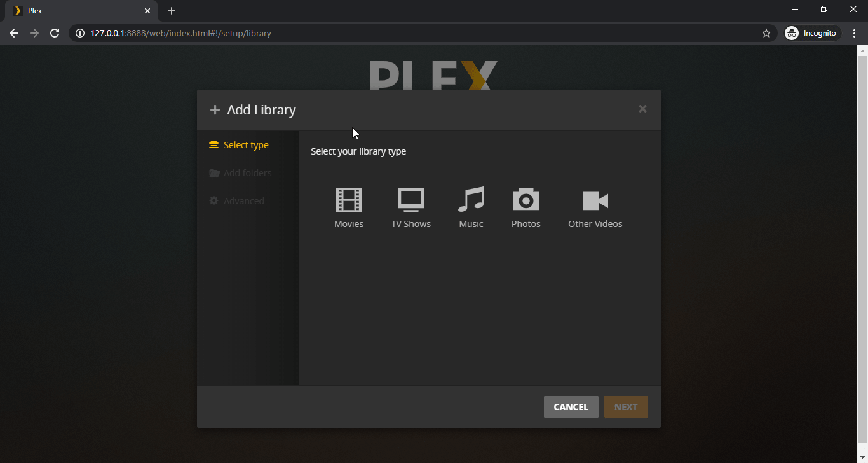View site information icon in address bar
The image size is (868, 463).
[80, 33]
